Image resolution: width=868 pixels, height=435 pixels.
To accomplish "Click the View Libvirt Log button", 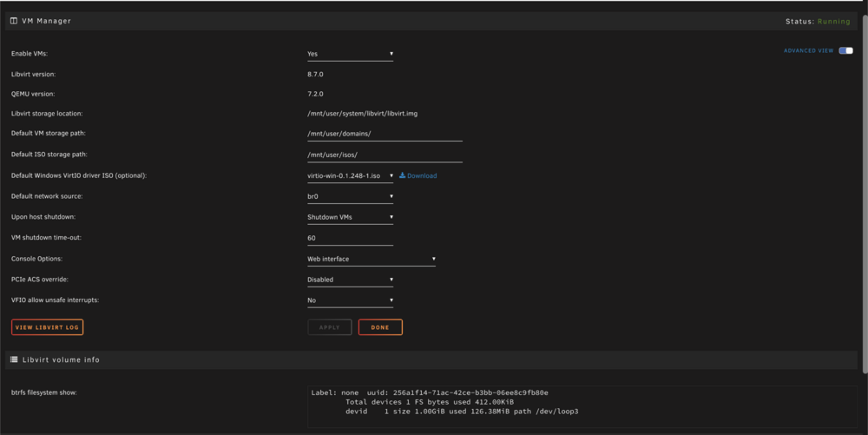I will tap(47, 327).
